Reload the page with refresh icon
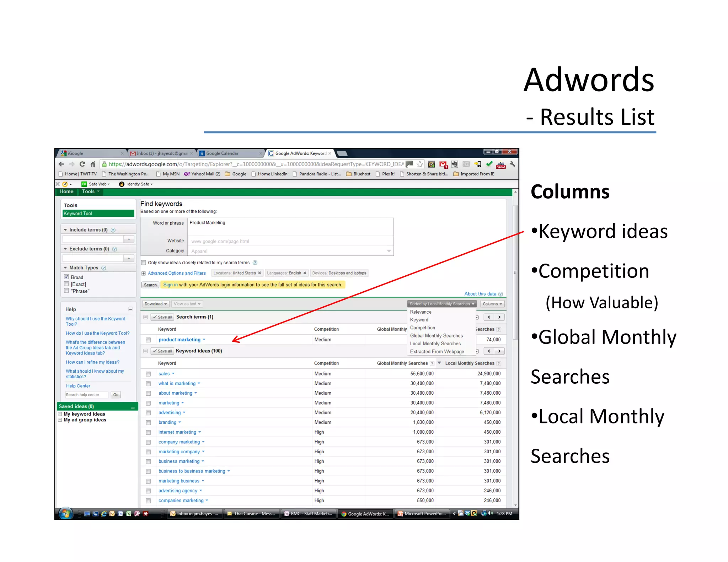 pos(82,164)
